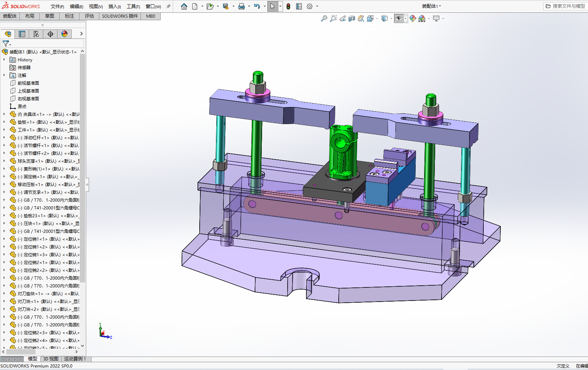Create a new document via New icon
Screen dimensions: 588x370
(x=195, y=6)
